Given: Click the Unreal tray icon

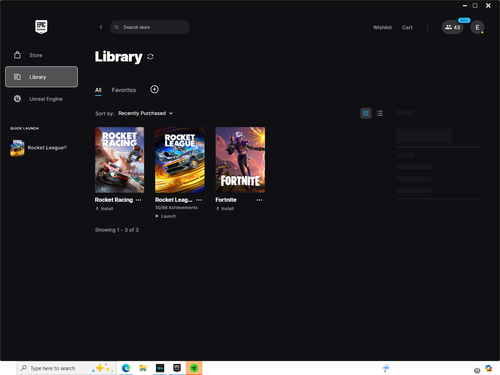Looking at the screenshot, I should click(x=477, y=370).
